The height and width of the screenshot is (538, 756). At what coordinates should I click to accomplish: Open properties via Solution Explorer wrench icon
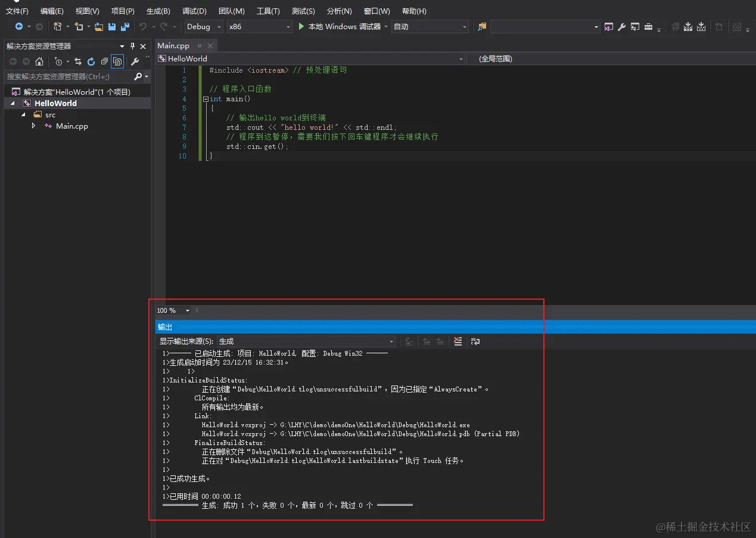(x=135, y=61)
